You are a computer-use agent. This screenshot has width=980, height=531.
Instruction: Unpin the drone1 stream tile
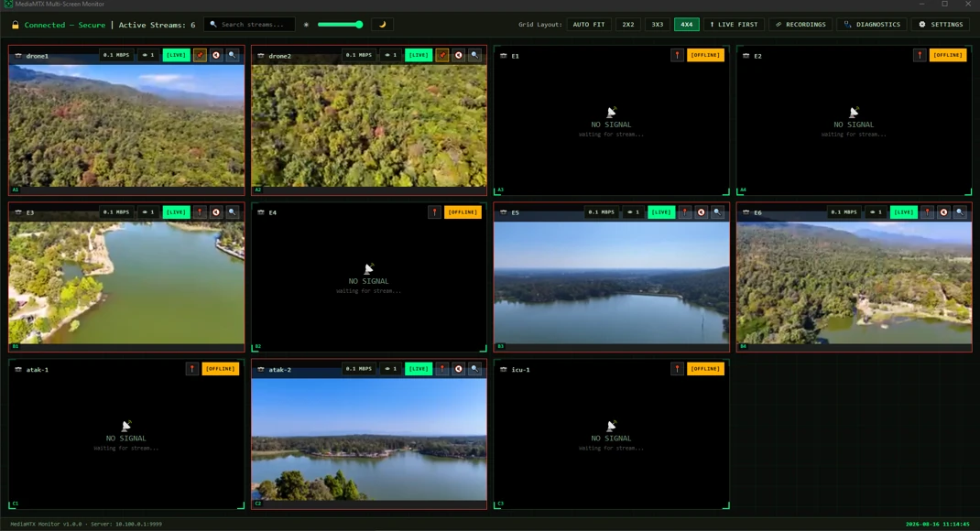click(x=200, y=55)
